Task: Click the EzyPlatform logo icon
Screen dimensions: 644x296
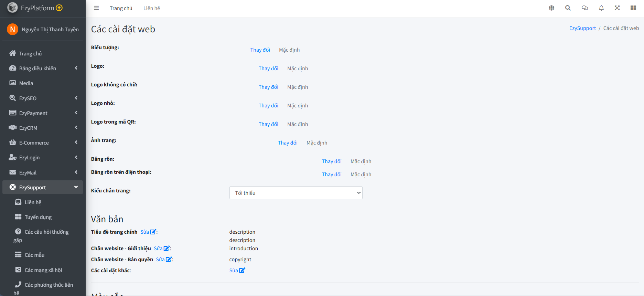Action: click(x=12, y=8)
